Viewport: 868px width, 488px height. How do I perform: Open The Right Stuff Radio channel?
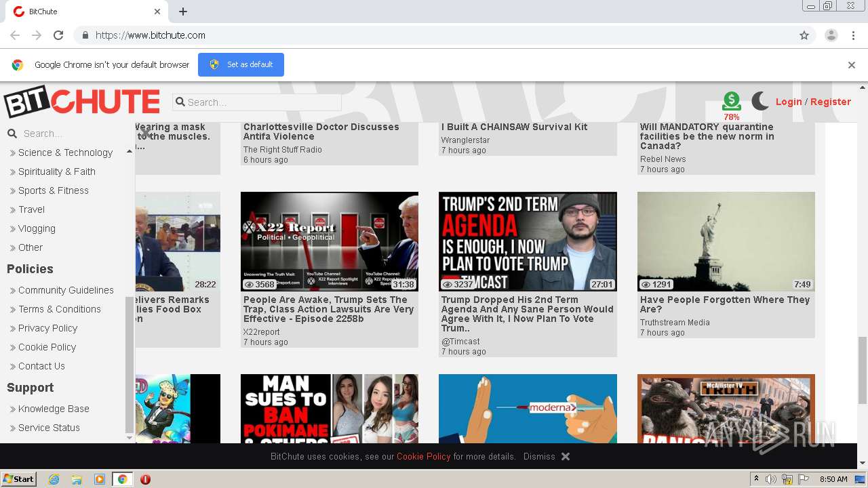(x=283, y=150)
